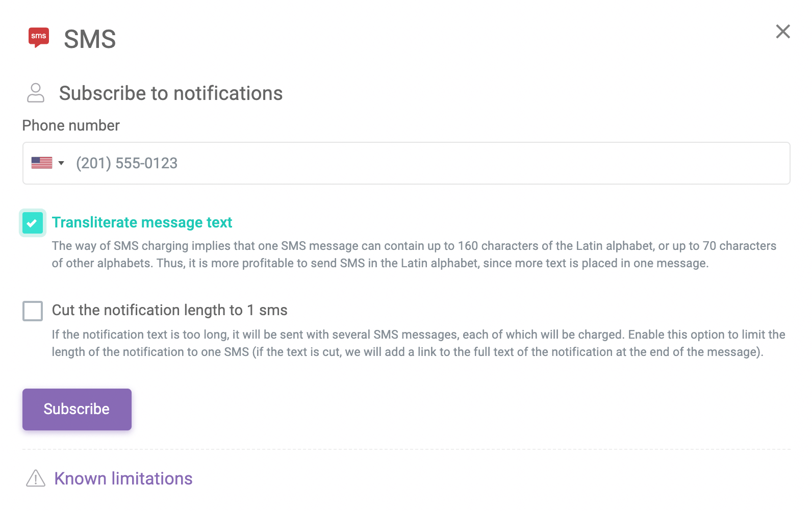Close the SMS dialog with the X
The image size is (812, 511).
click(783, 32)
